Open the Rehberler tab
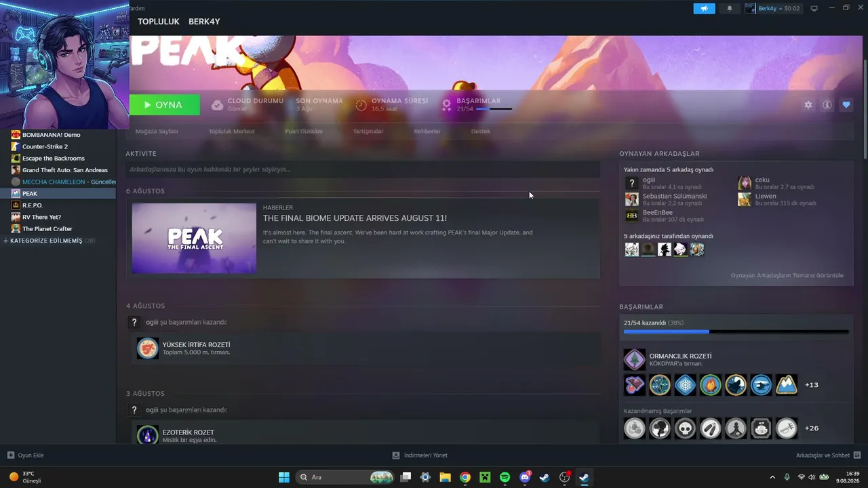Image resolution: width=868 pixels, height=488 pixels. [427, 131]
